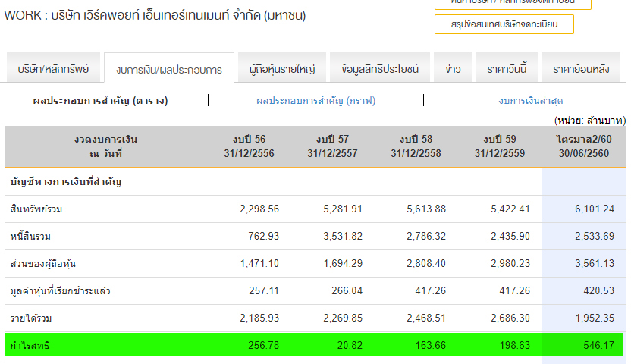Click equity value 1,471.10

[259, 263]
